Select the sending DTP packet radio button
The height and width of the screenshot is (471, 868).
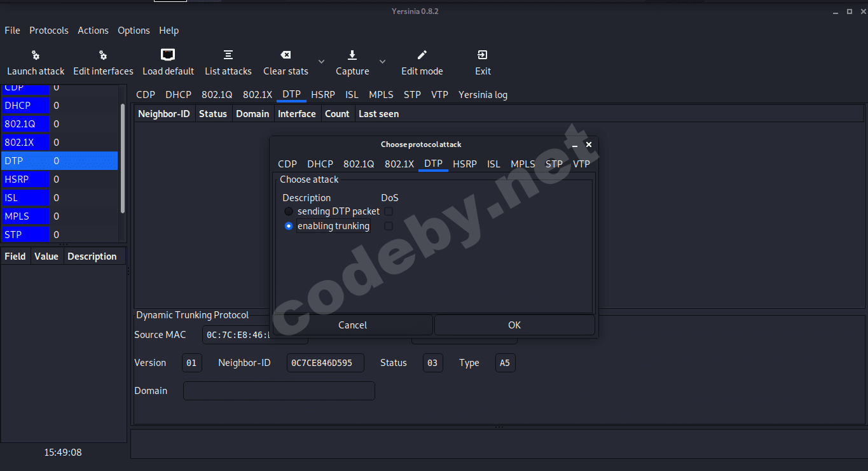point(288,211)
